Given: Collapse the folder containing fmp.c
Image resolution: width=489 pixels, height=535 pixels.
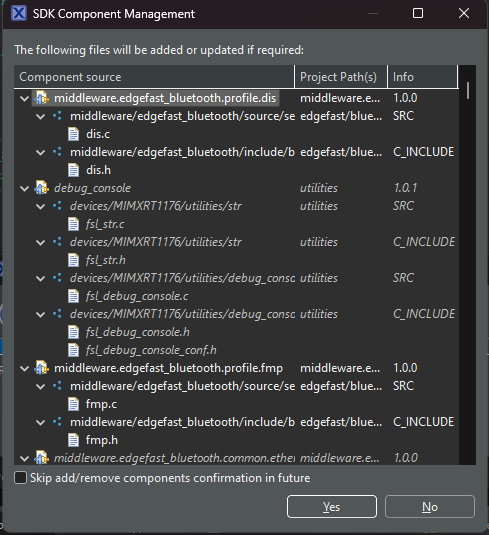Looking at the screenshot, I should [40, 387].
